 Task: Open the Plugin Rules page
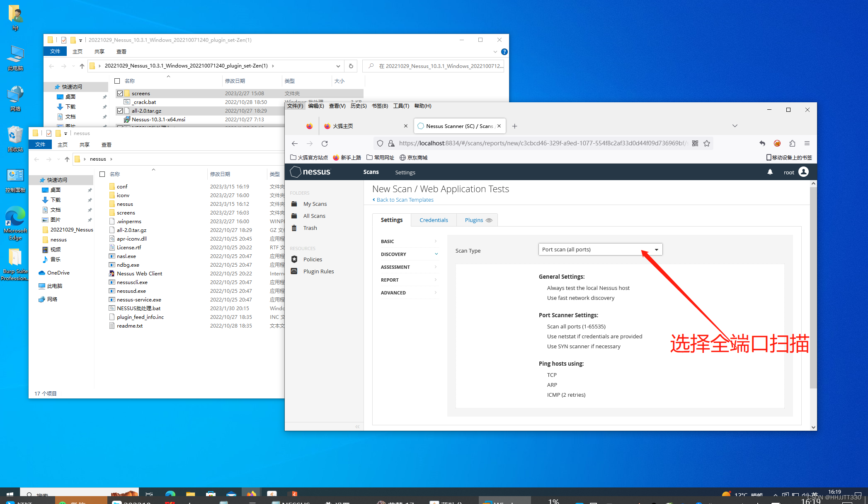pyautogui.click(x=318, y=271)
